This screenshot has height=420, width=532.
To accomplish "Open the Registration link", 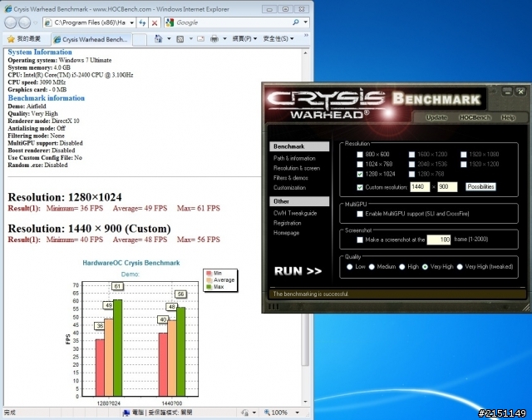I will click(287, 223).
